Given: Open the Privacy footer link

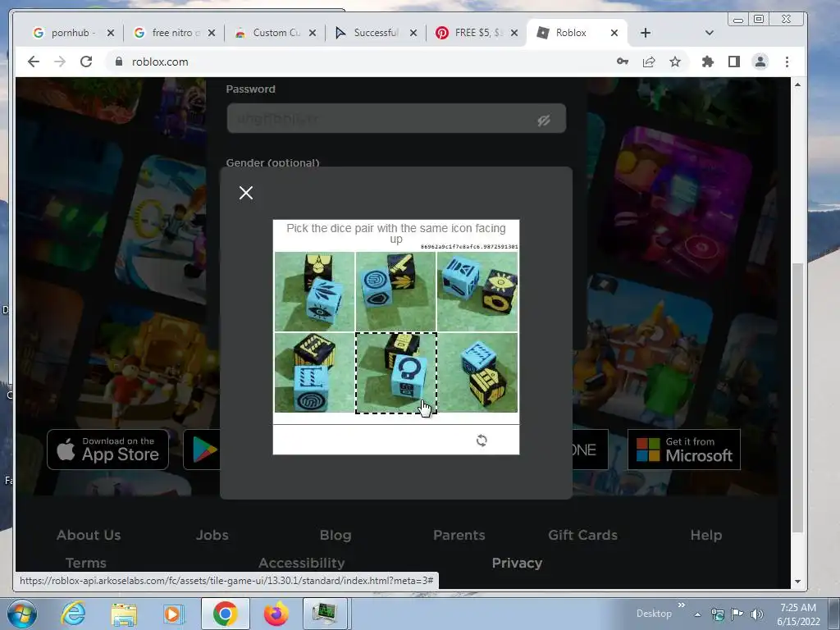Looking at the screenshot, I should [517, 563].
